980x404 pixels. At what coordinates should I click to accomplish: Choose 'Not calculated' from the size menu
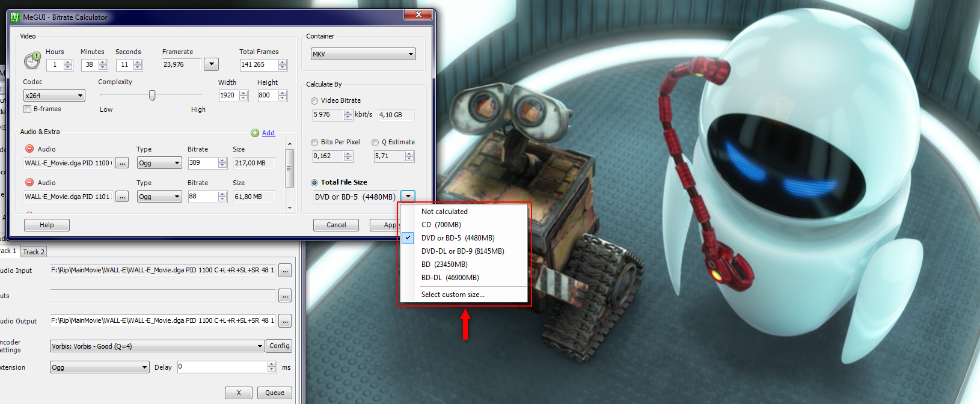(x=444, y=212)
